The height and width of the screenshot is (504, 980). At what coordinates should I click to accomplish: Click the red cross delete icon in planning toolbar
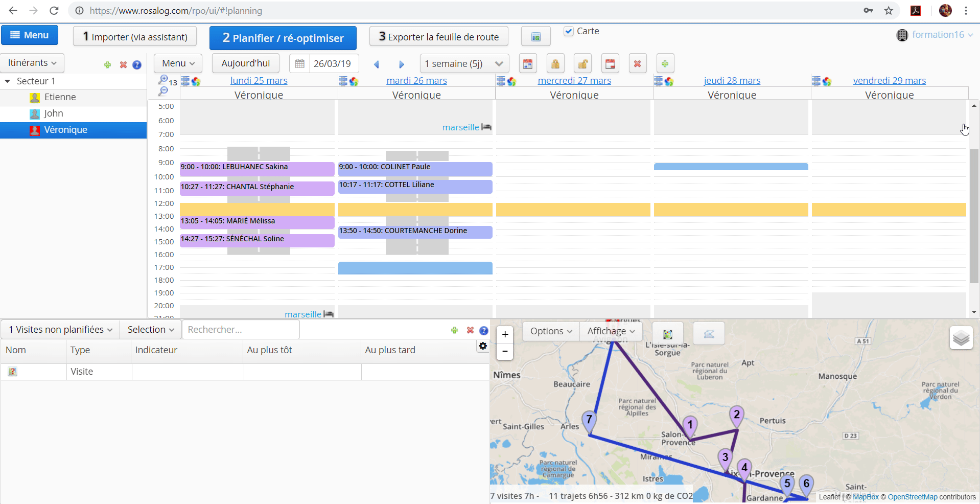[x=637, y=64]
